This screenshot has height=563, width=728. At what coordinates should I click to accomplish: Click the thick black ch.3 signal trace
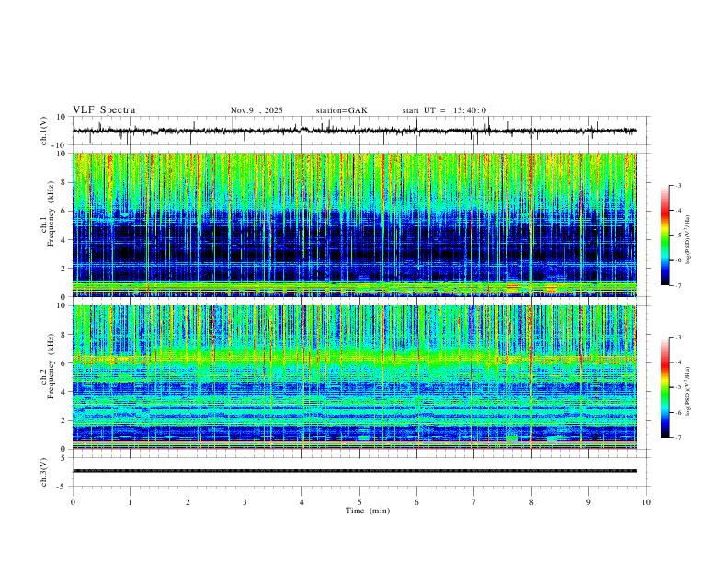coord(354,471)
